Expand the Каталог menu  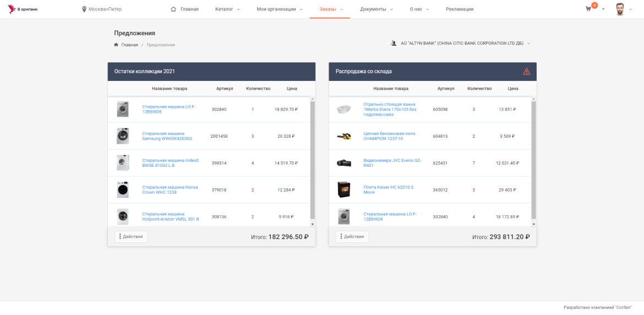[x=227, y=9]
